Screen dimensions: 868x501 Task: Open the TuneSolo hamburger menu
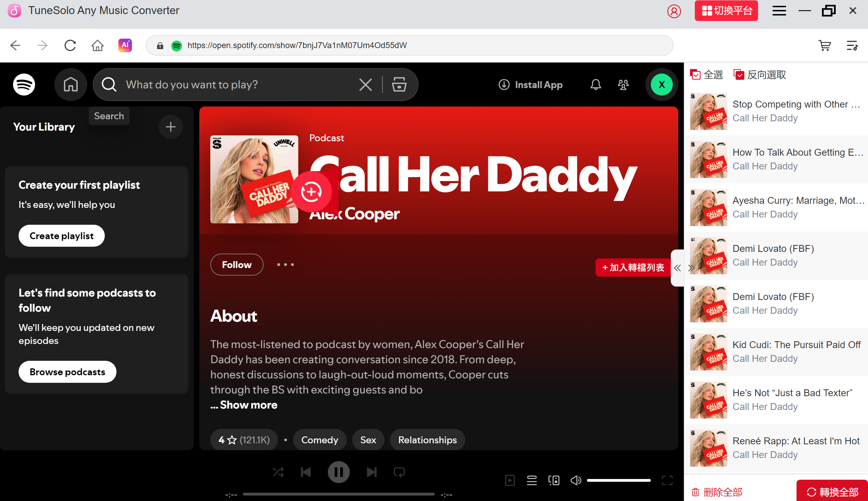point(779,11)
